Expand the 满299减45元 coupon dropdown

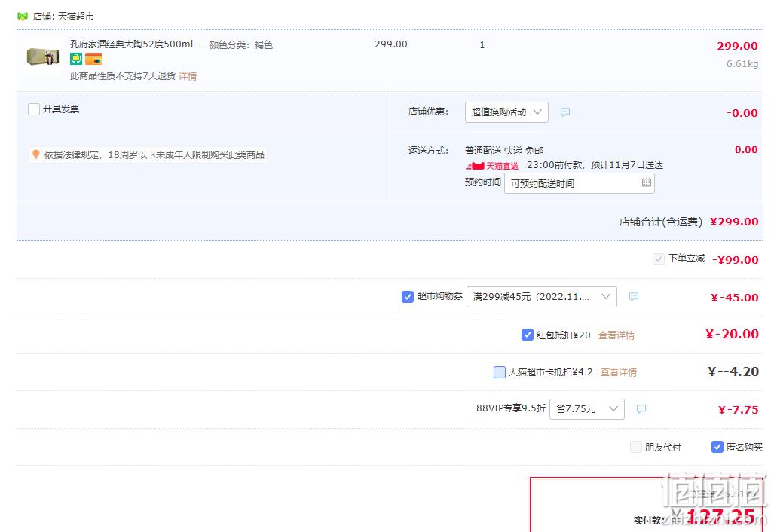542,297
